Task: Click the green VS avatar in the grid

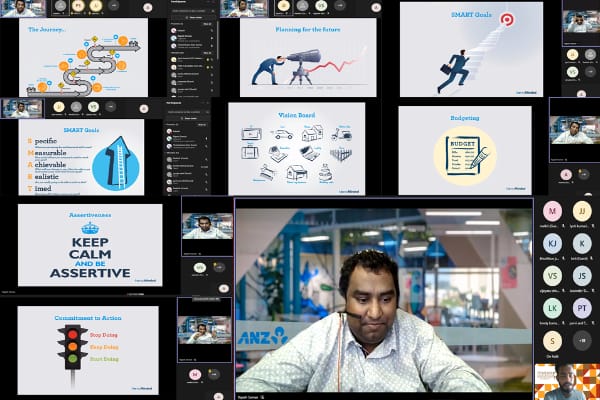Action: tap(552, 275)
